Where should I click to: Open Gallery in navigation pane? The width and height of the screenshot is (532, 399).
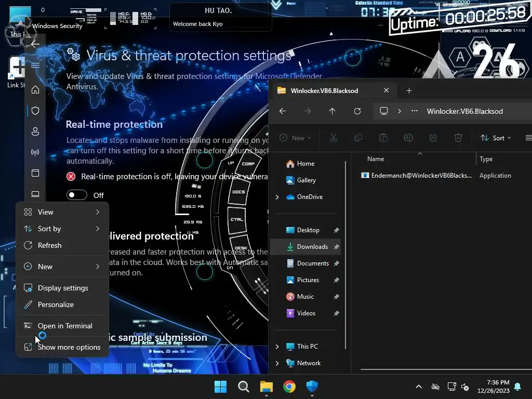301,180
